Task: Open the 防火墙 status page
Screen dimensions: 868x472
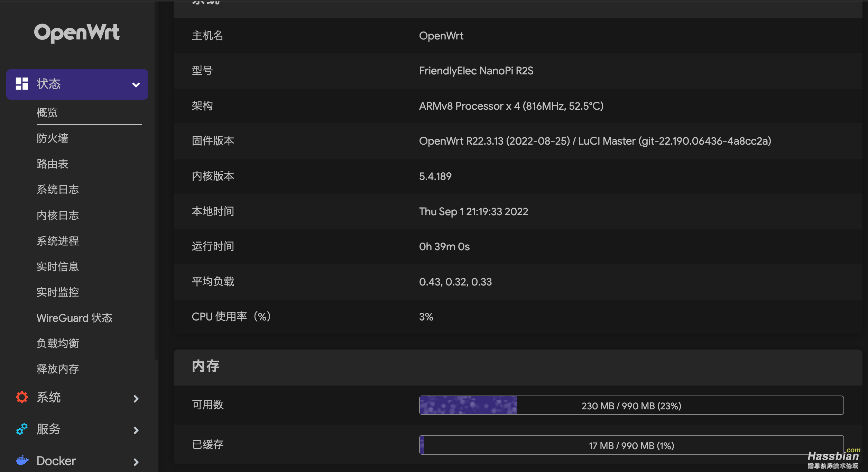Action: coord(53,138)
